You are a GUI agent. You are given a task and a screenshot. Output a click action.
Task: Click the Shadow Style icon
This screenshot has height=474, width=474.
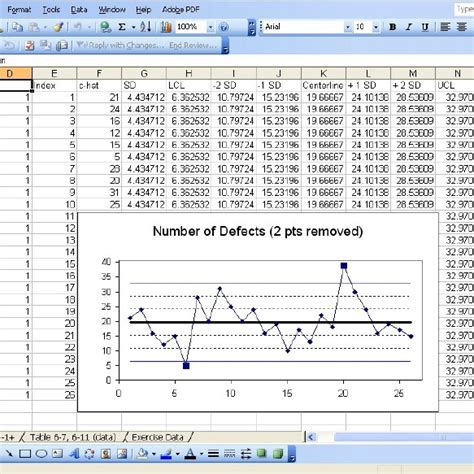262,453
